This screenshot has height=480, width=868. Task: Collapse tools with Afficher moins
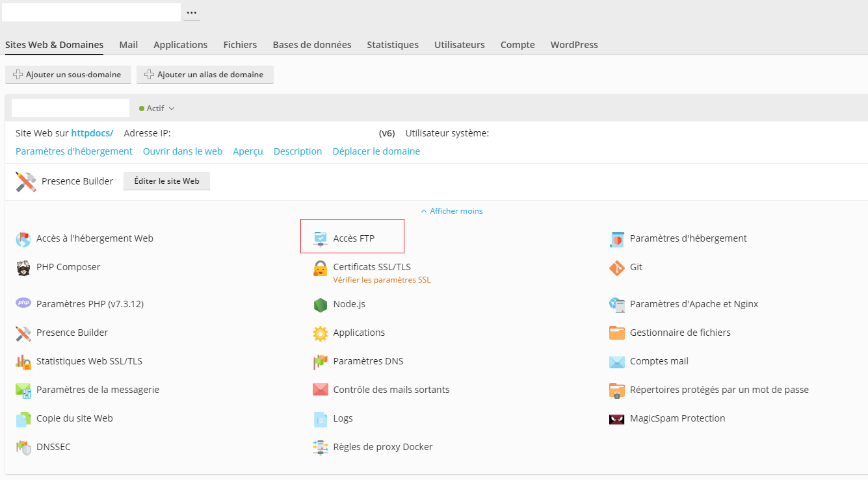click(x=452, y=211)
